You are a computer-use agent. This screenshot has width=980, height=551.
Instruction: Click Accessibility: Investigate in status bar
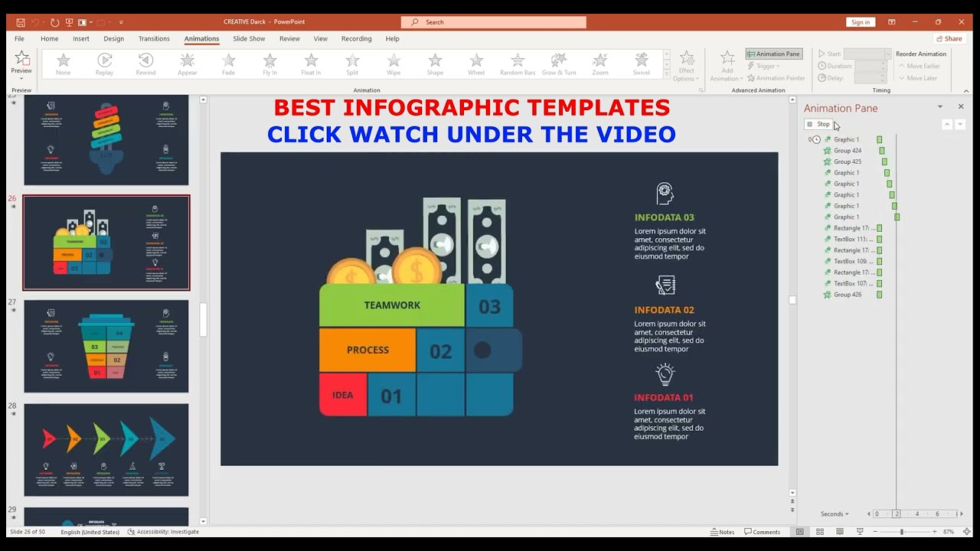pos(163,532)
